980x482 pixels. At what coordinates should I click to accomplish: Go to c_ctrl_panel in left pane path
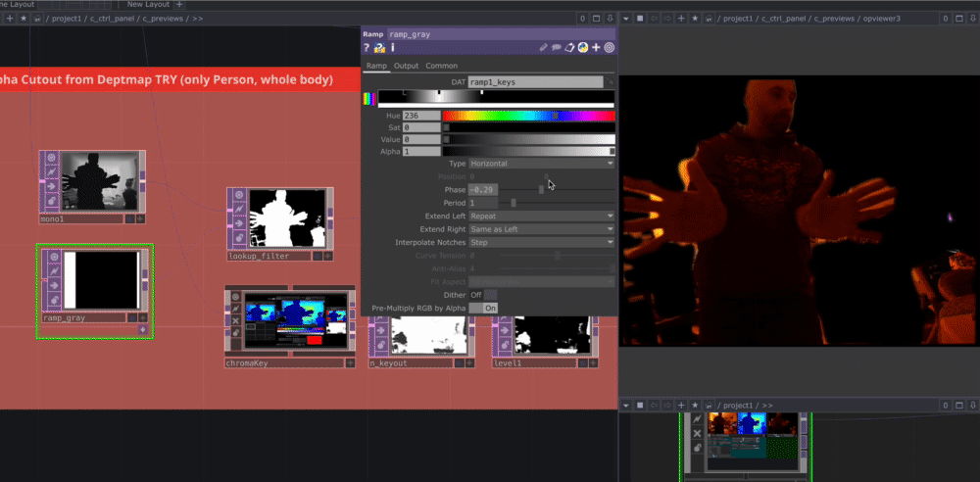click(x=112, y=19)
